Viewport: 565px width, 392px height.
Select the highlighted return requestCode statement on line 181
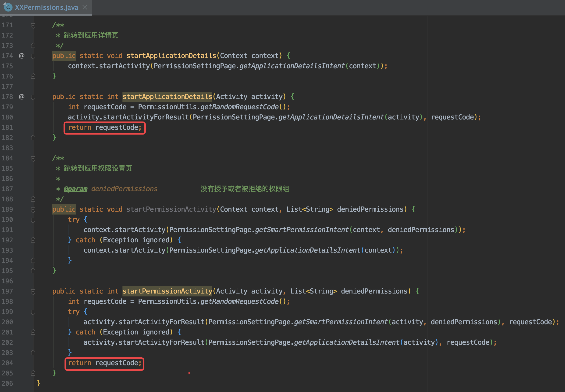(104, 127)
